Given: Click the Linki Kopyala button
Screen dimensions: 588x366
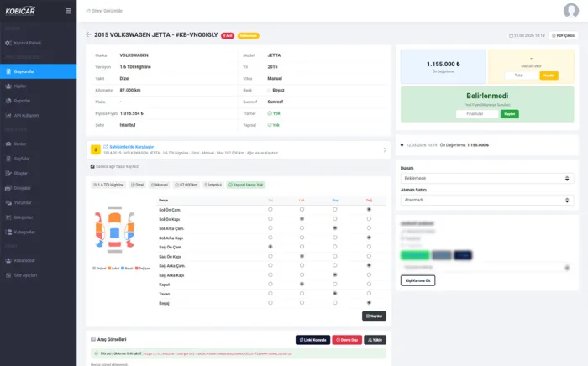Looking at the screenshot, I should (312, 340).
